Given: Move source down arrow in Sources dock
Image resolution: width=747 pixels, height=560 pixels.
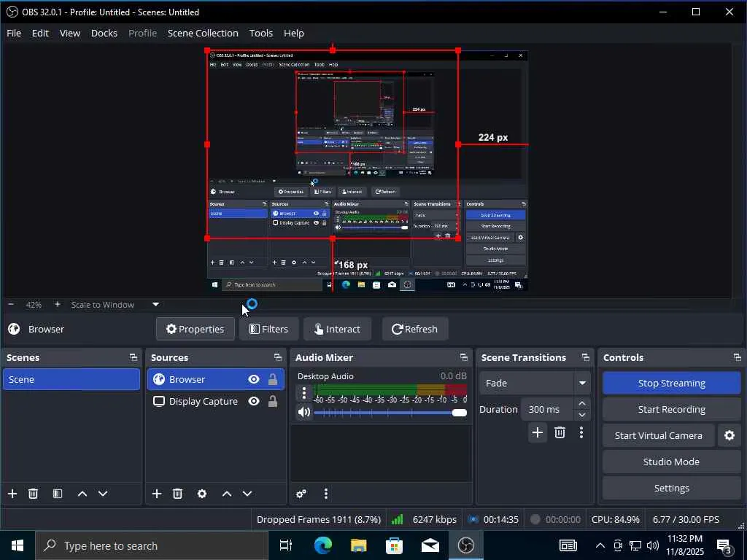Looking at the screenshot, I should click(x=247, y=494).
